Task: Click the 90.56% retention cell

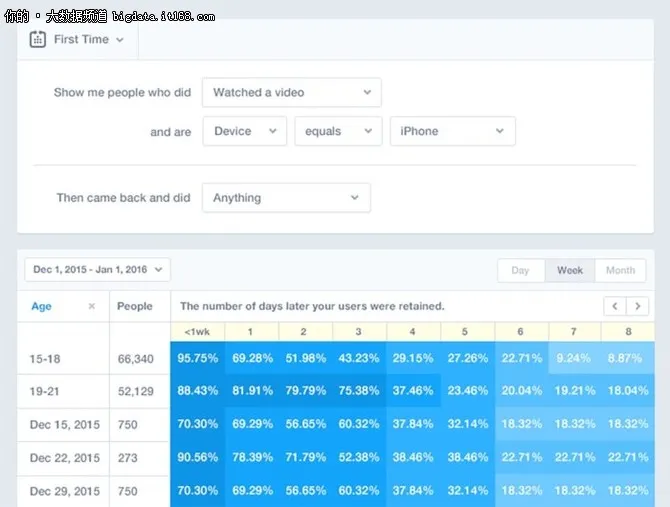Action: tap(197, 457)
